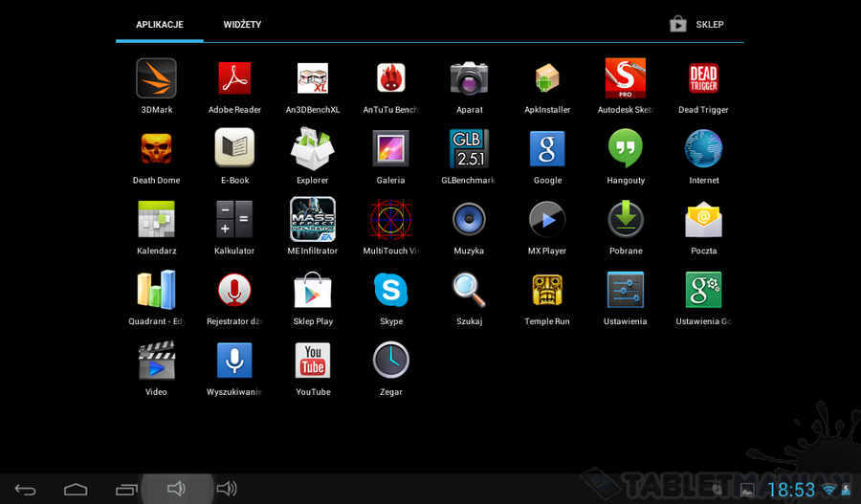Open the 3DMark app
The height and width of the screenshot is (504, 861).
(x=157, y=78)
